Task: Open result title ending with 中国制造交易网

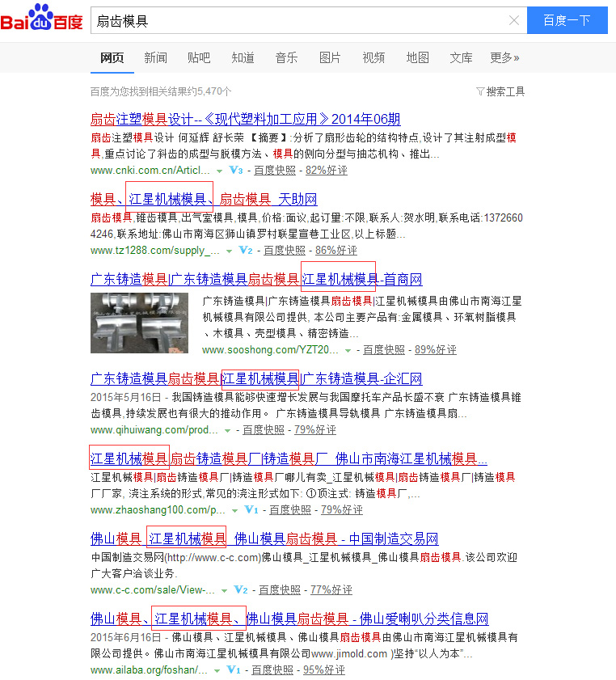Action: (x=264, y=539)
